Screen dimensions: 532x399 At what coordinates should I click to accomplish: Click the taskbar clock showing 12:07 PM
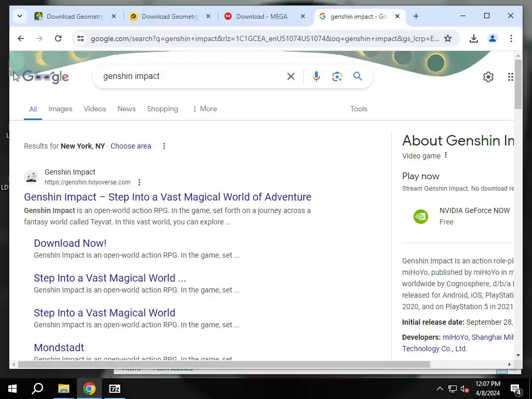(x=487, y=389)
